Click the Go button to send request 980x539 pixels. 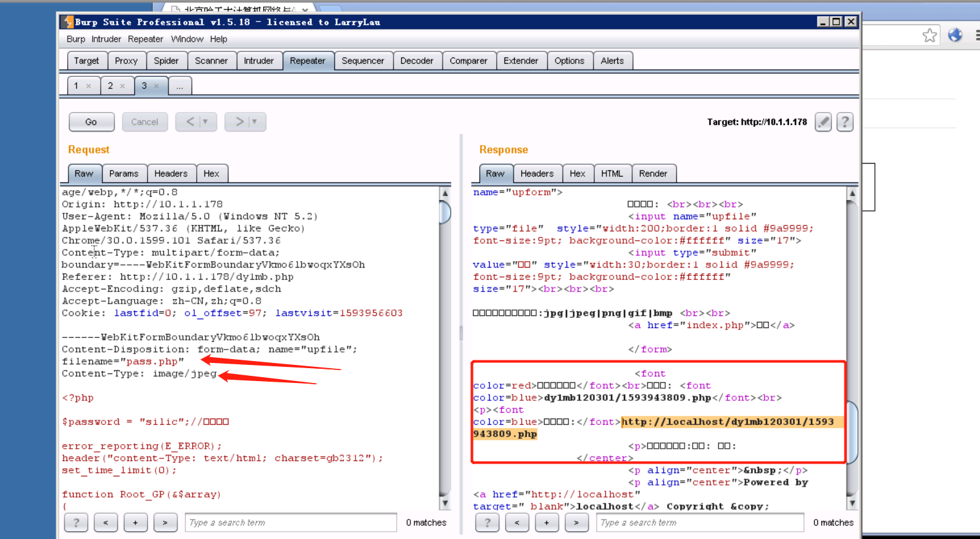[x=91, y=122]
